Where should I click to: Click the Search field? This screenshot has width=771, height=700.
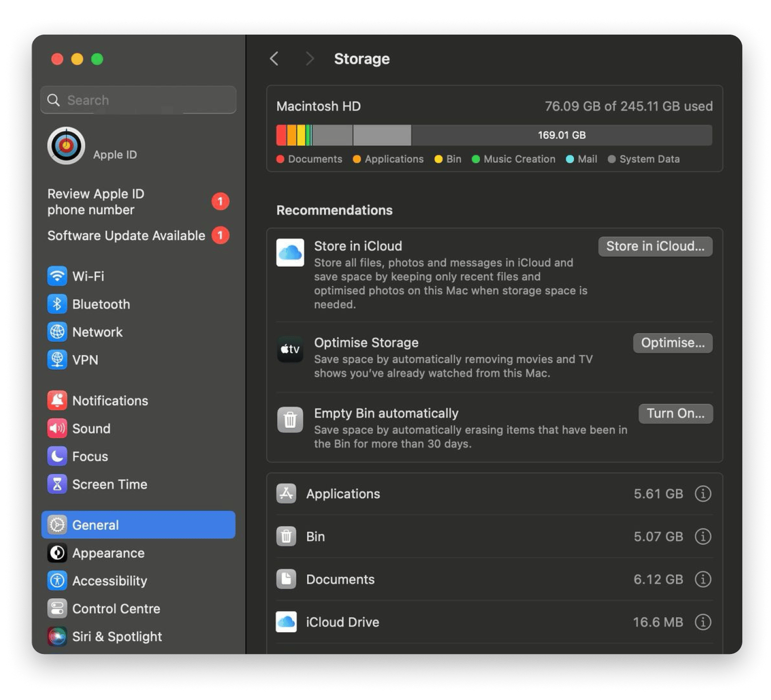click(x=138, y=100)
